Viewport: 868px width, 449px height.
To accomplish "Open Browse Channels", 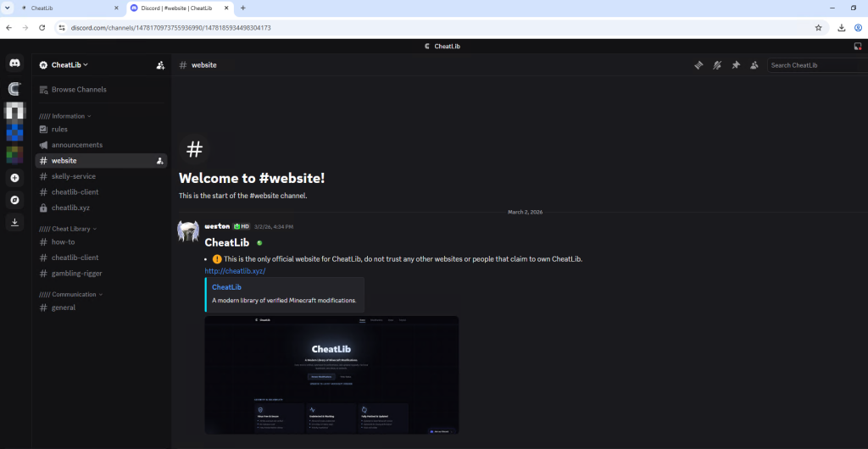I will [101, 90].
